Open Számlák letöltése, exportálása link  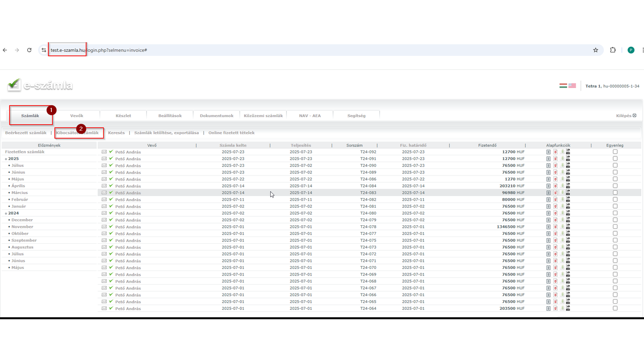(167, 133)
